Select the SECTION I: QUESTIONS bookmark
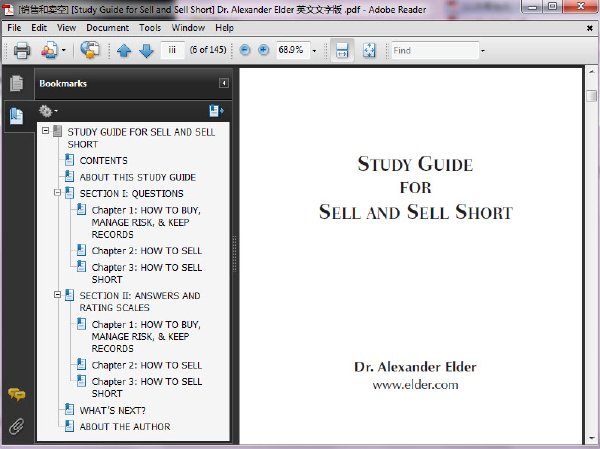 132,194
